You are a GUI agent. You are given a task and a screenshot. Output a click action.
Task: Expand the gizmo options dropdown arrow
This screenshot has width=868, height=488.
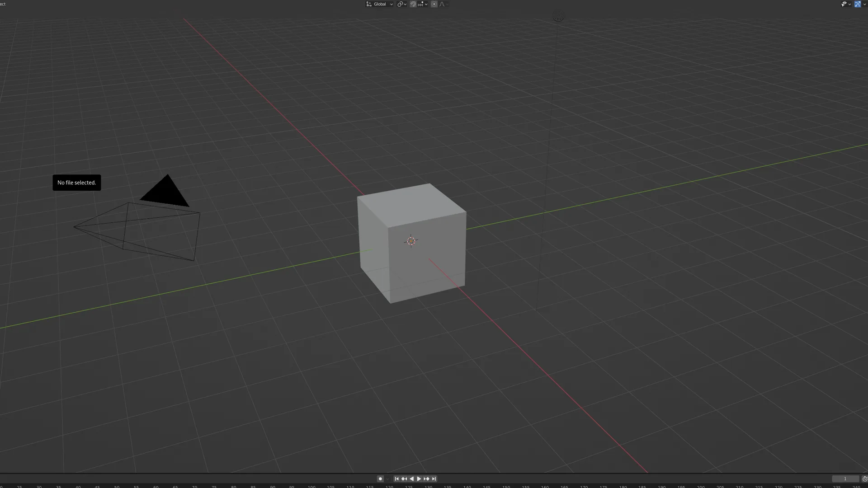click(x=864, y=4)
